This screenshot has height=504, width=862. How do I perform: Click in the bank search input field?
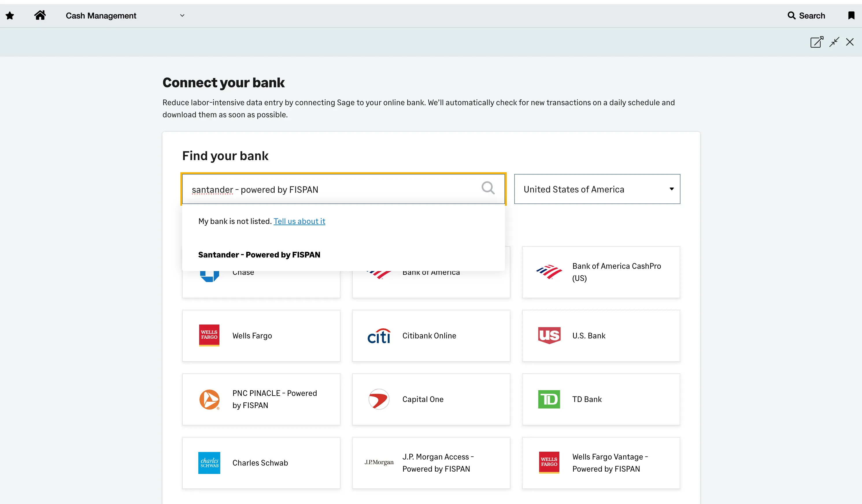click(x=343, y=189)
